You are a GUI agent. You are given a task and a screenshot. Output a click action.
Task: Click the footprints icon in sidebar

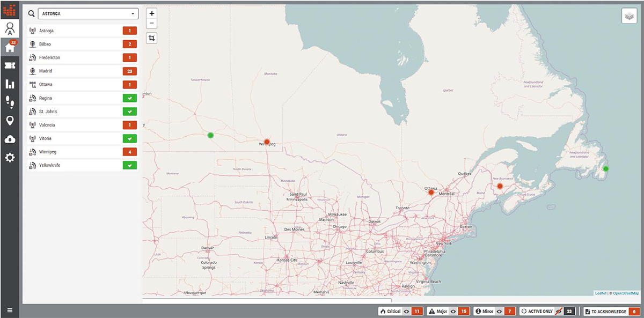point(10,102)
